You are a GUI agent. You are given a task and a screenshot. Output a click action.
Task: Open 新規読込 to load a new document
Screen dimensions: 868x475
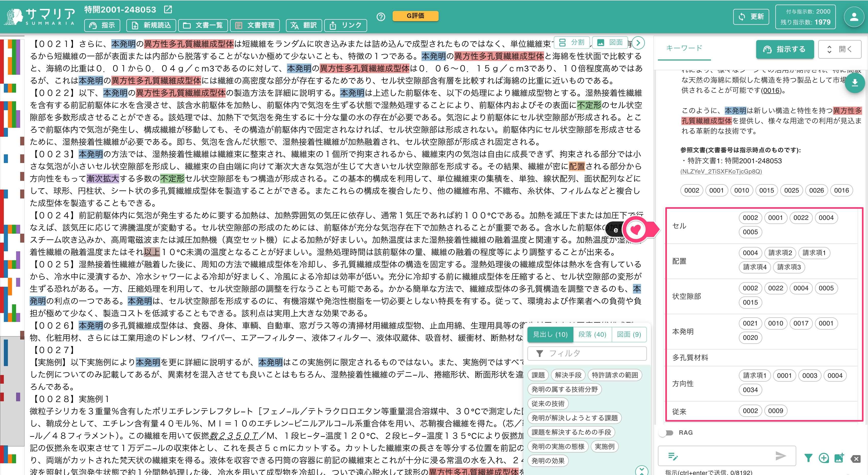(151, 25)
